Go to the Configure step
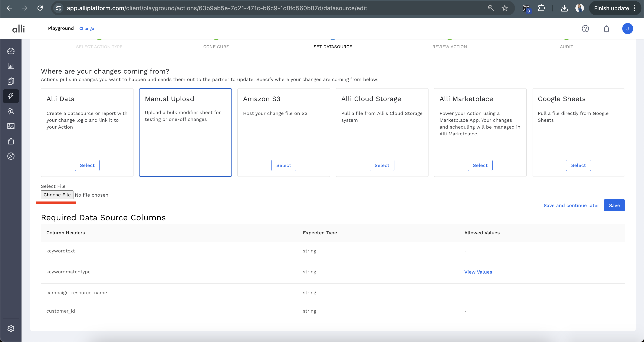Viewport: 644px width, 342px height. click(216, 46)
